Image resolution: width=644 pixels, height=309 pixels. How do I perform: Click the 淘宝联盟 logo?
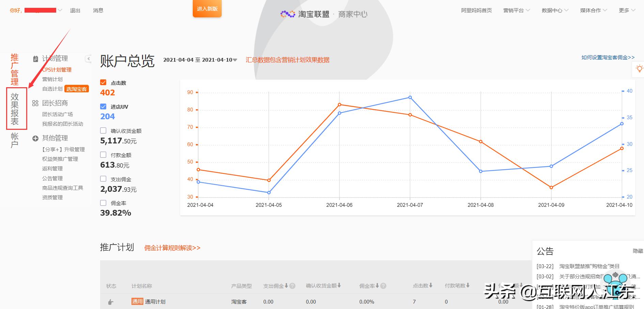[x=305, y=14]
